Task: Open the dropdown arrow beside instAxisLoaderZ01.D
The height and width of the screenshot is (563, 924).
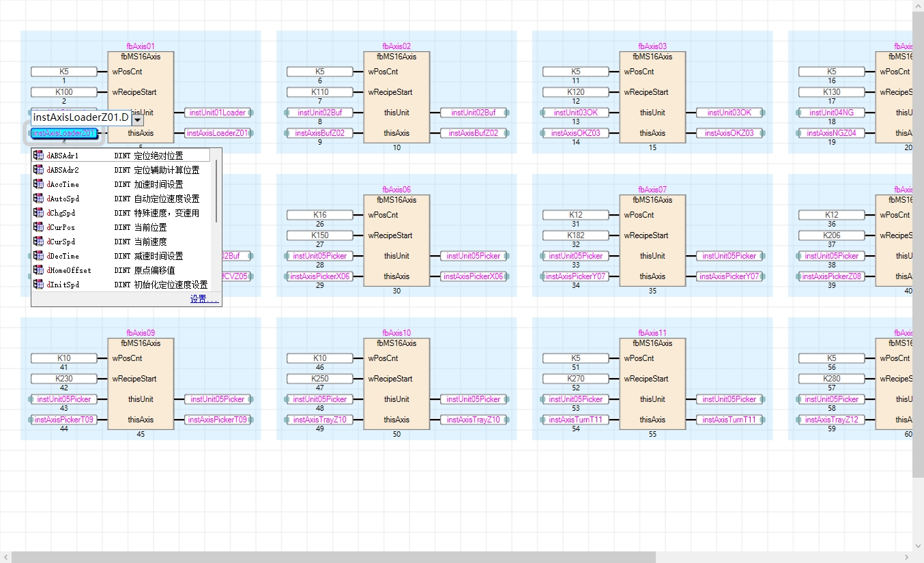Action: coord(138,119)
